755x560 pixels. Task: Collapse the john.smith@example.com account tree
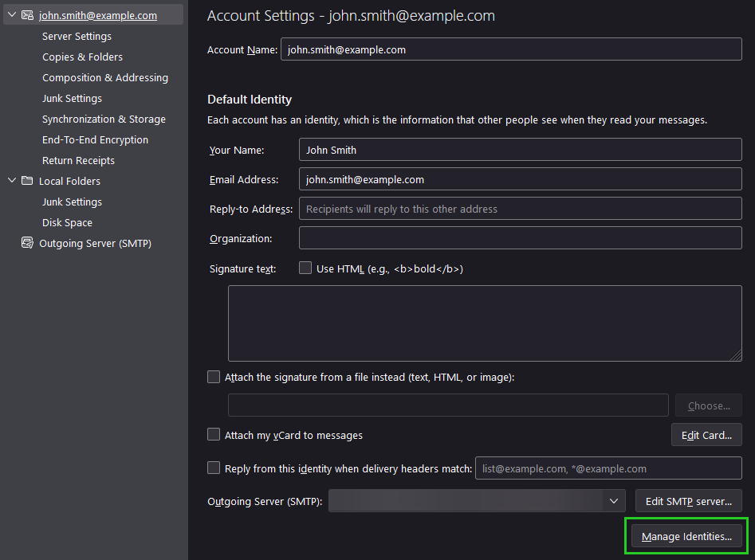click(12, 15)
